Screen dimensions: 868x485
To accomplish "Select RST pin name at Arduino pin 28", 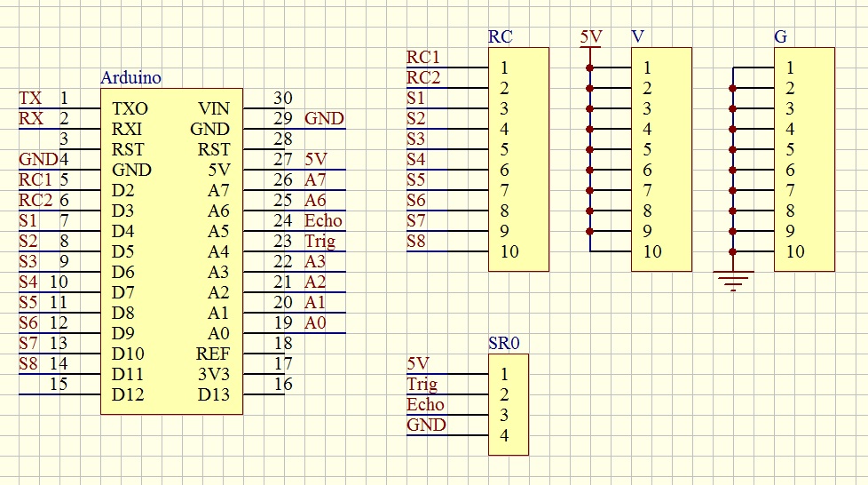I will pyautogui.click(x=214, y=149).
